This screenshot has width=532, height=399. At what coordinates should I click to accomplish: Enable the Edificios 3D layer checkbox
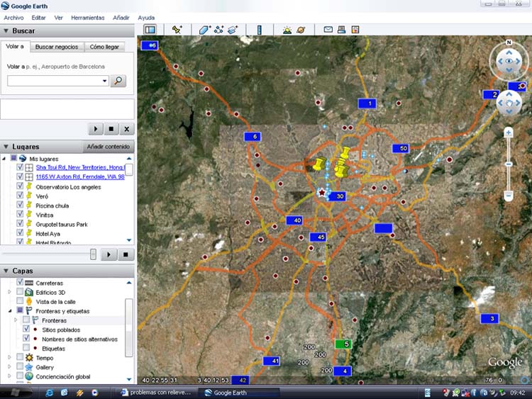pos(20,292)
